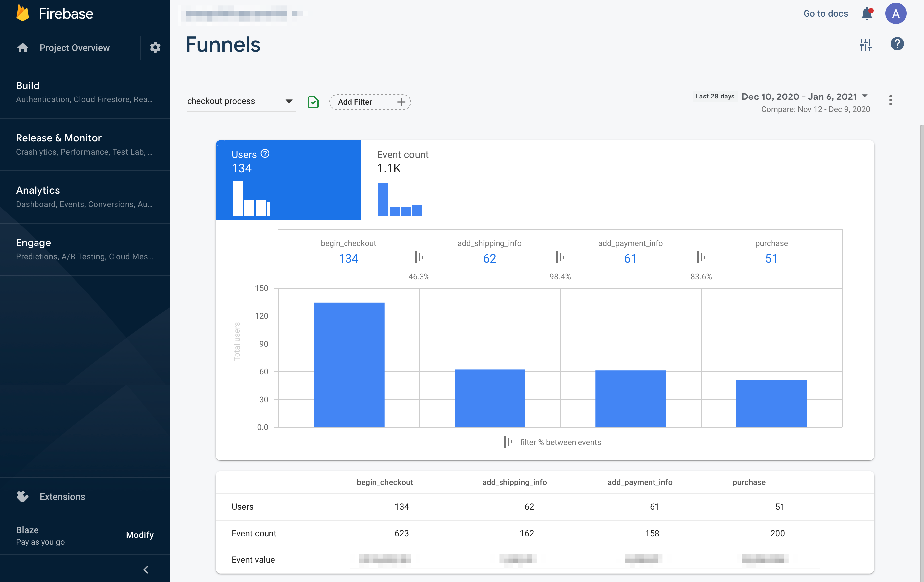Click the Users info help icon
924x582 pixels.
pos(265,153)
